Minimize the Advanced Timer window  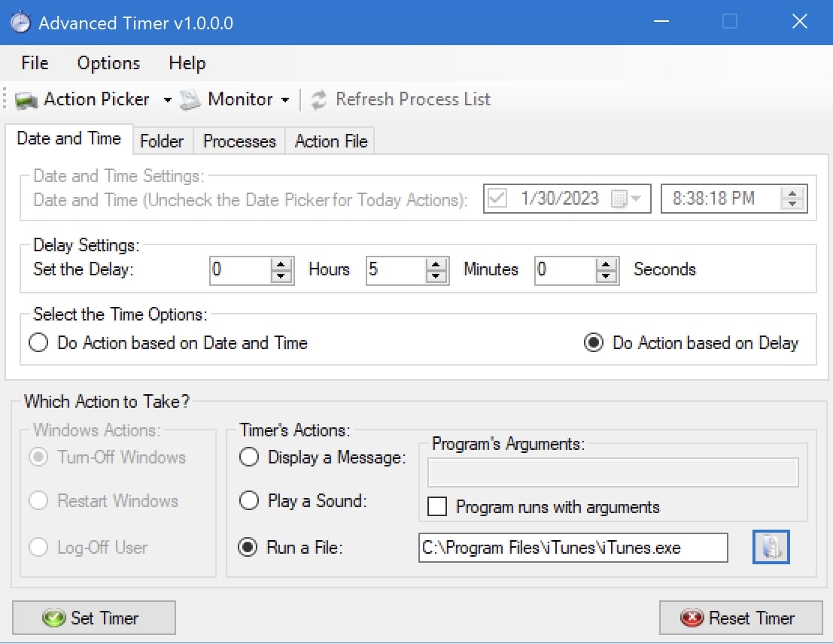pos(661,22)
